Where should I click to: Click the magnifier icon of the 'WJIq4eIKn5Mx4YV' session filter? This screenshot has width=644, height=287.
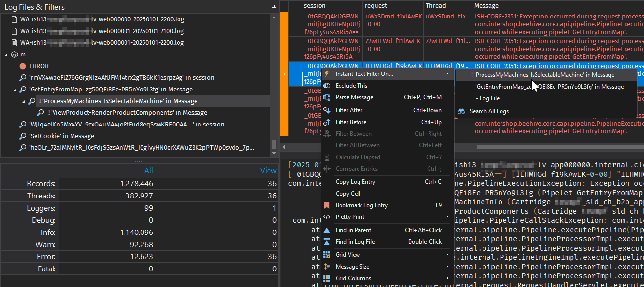pos(23,125)
